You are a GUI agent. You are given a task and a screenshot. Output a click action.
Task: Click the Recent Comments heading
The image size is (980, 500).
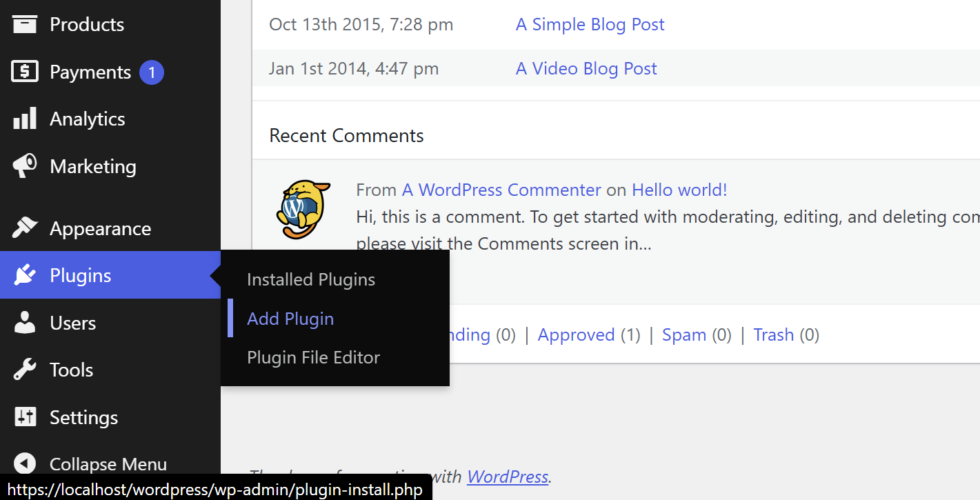pos(346,135)
